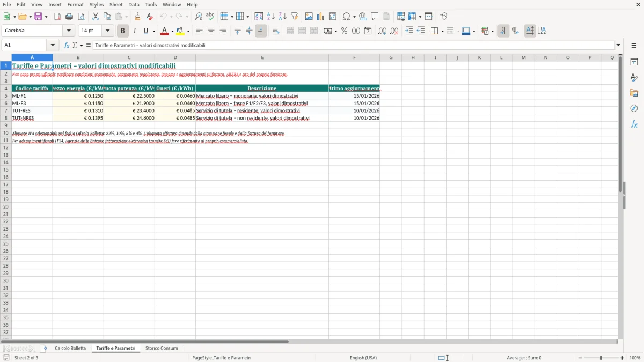Insert or edit pivot table
The height and width of the screenshot is (362, 644).
tap(333, 17)
